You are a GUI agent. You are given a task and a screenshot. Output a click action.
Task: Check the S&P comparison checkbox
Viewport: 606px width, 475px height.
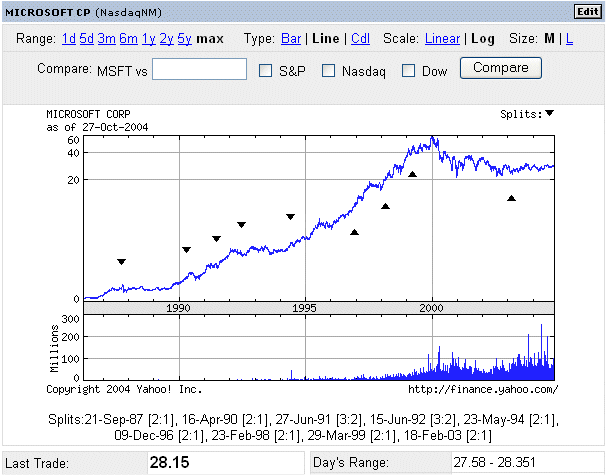265,71
